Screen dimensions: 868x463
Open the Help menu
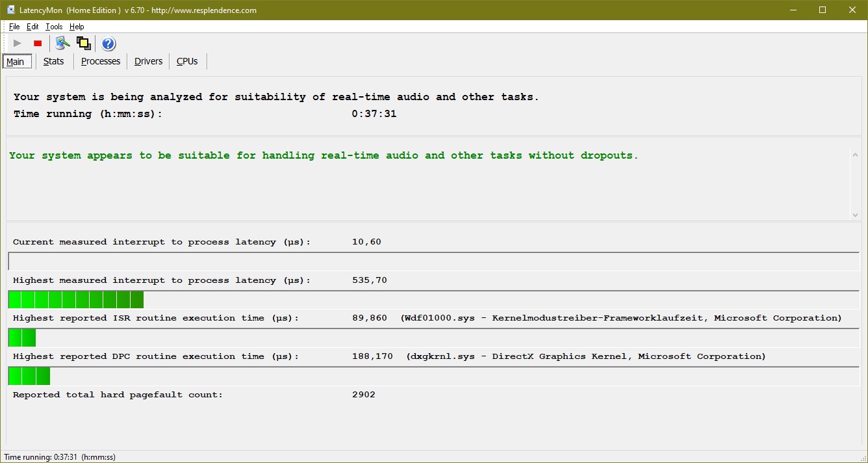(x=76, y=27)
